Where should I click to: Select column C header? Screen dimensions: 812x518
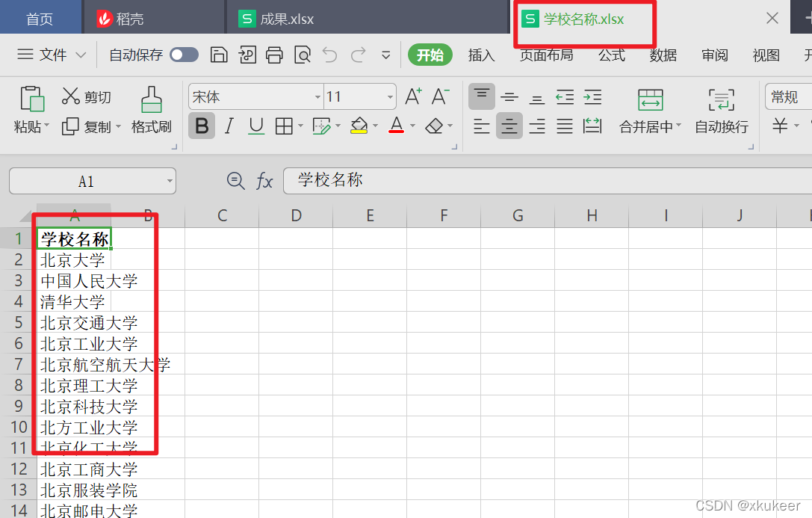[x=222, y=215]
